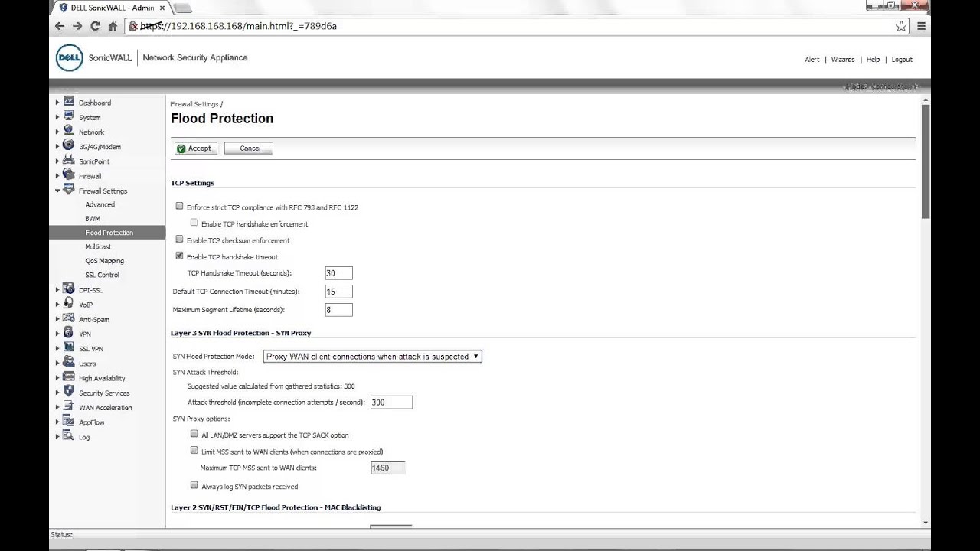Click the VPN icon in the sidebar
Image resolution: width=980 pixels, height=551 pixels.
click(69, 333)
